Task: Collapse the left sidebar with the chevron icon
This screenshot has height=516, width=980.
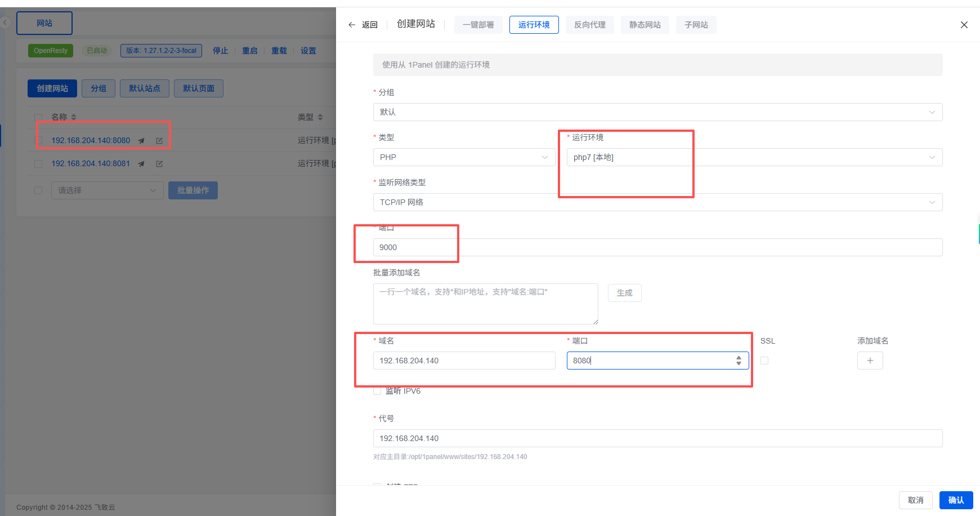Action: (5, 23)
